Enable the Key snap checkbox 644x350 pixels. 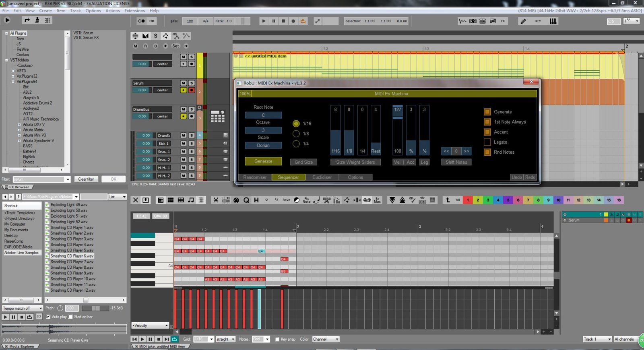(277, 339)
